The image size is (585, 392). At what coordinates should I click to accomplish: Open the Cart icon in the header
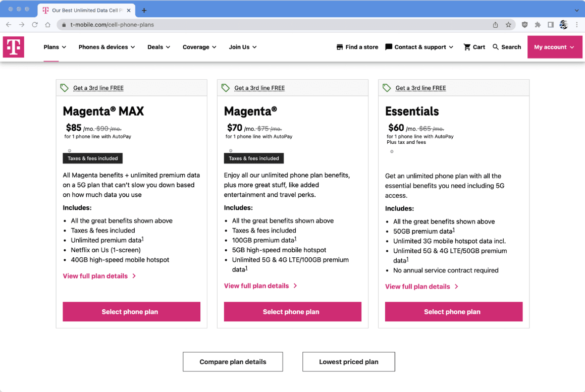click(467, 47)
